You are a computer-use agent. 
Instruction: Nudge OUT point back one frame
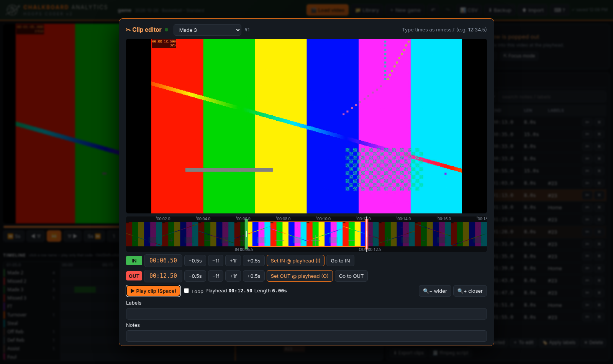point(216,276)
